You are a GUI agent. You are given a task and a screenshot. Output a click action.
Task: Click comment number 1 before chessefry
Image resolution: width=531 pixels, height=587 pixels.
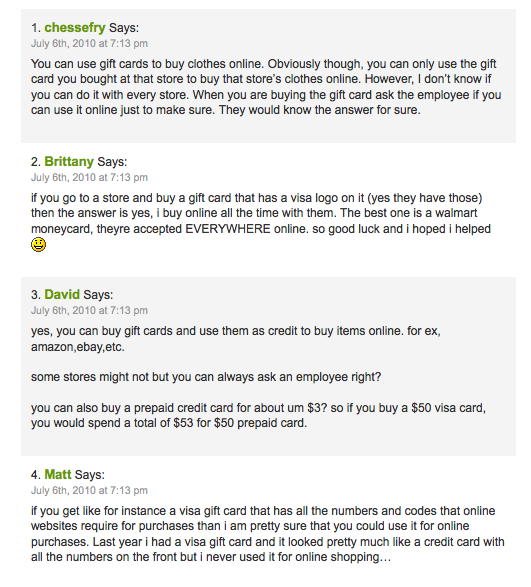click(x=36, y=28)
